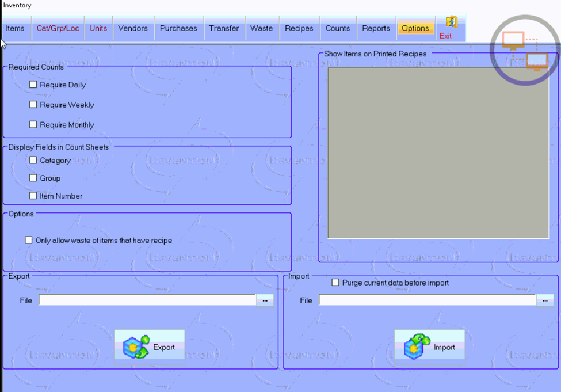Screen dimensions: 561x392
Task: Browse for the Export file
Action: pos(265,300)
